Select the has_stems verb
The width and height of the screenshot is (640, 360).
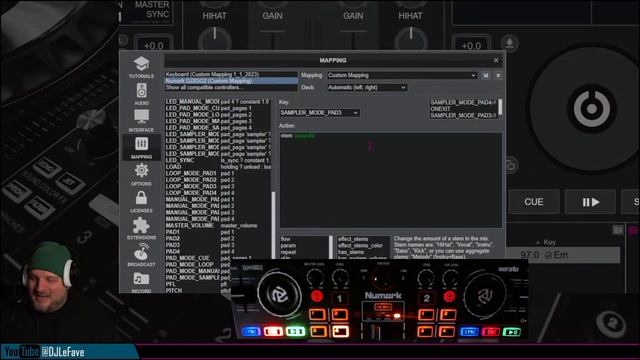pyautogui.click(x=362, y=252)
